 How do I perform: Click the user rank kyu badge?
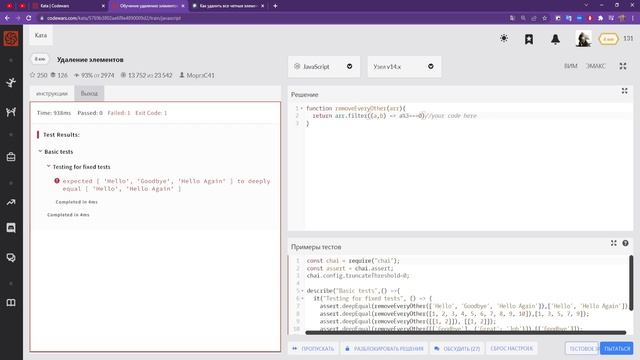click(x=608, y=39)
